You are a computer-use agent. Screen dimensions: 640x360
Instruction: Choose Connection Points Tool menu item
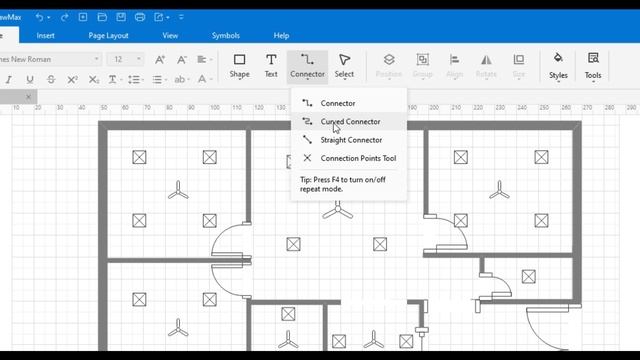tap(349, 158)
